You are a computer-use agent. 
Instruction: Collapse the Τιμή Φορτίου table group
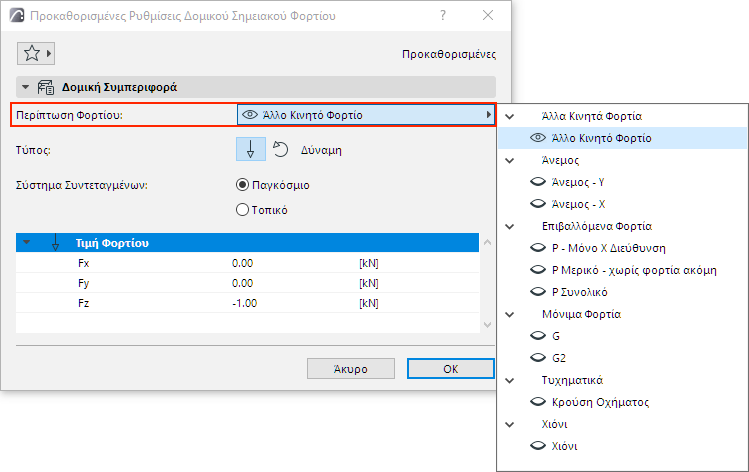pos(27,243)
